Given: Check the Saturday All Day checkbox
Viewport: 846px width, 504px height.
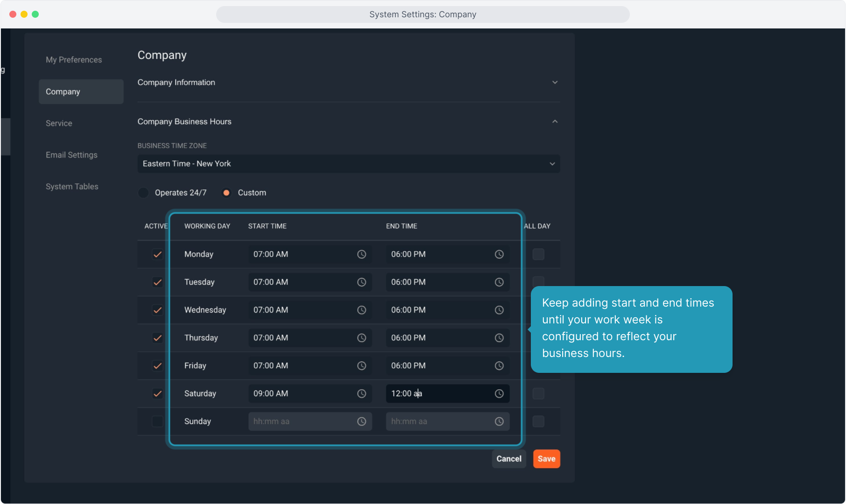Looking at the screenshot, I should [538, 393].
